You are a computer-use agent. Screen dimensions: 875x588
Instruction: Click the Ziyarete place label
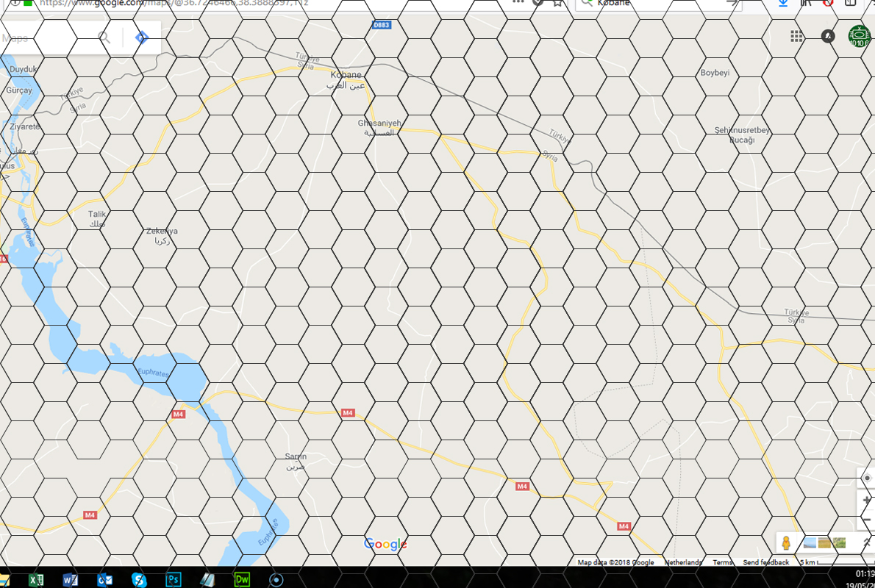coord(24,126)
